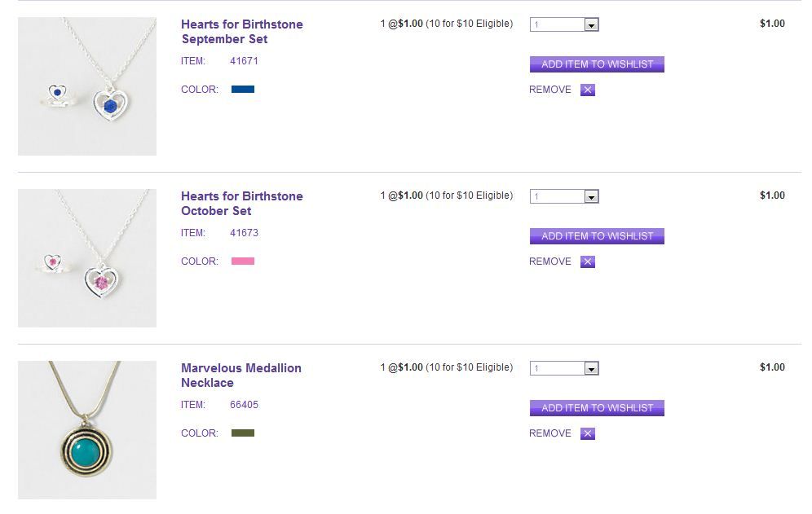
Task: Click REMOVE text for Medallion Necklace
Action: pyautogui.click(x=550, y=433)
